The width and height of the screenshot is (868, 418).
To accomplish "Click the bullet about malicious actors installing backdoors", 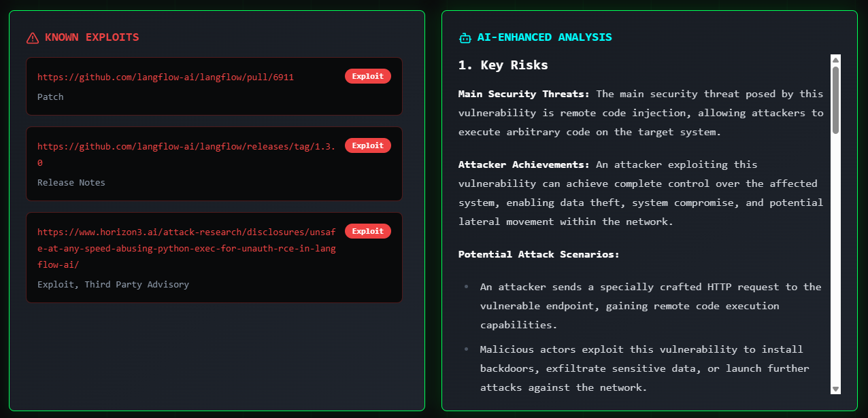I will click(x=645, y=368).
